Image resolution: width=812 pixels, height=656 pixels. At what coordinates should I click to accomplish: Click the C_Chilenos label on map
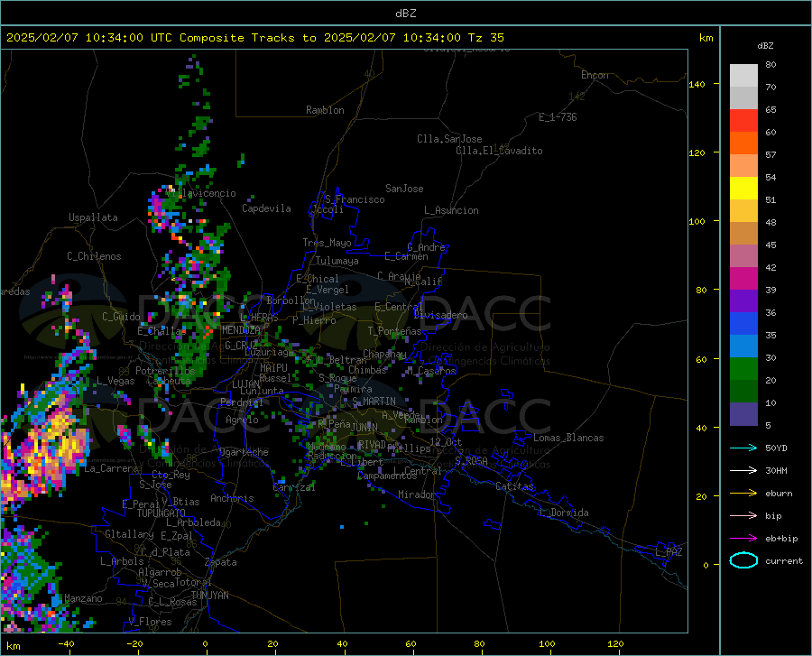click(94, 256)
